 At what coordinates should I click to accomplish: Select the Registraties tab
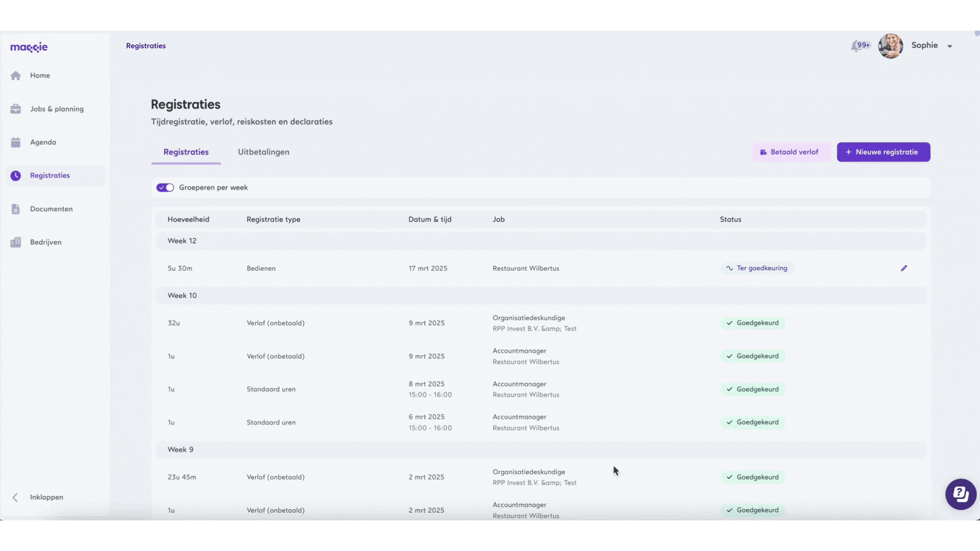186,152
